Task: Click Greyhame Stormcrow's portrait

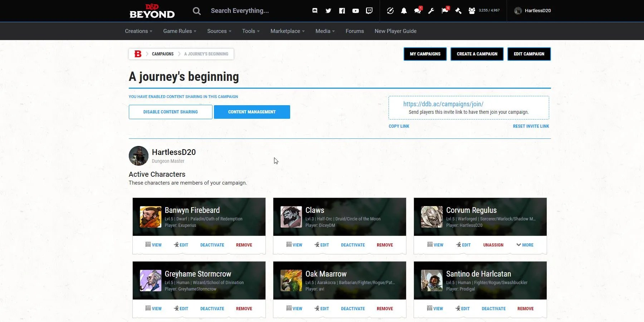Action: pyautogui.click(x=151, y=280)
